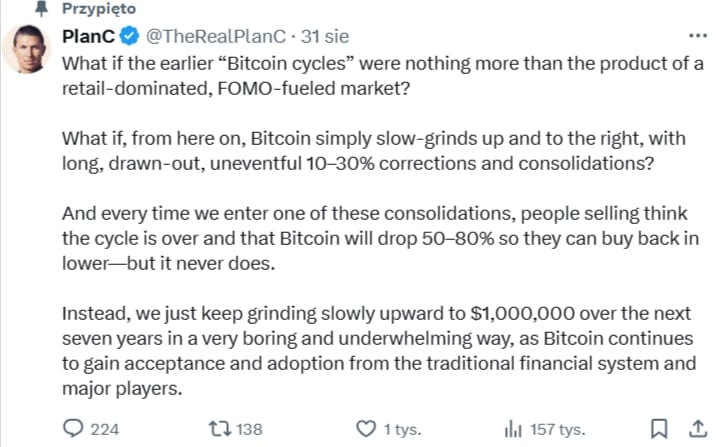Click the reply speech bubble icon
The height and width of the screenshot is (447, 717).
pyautogui.click(x=73, y=428)
